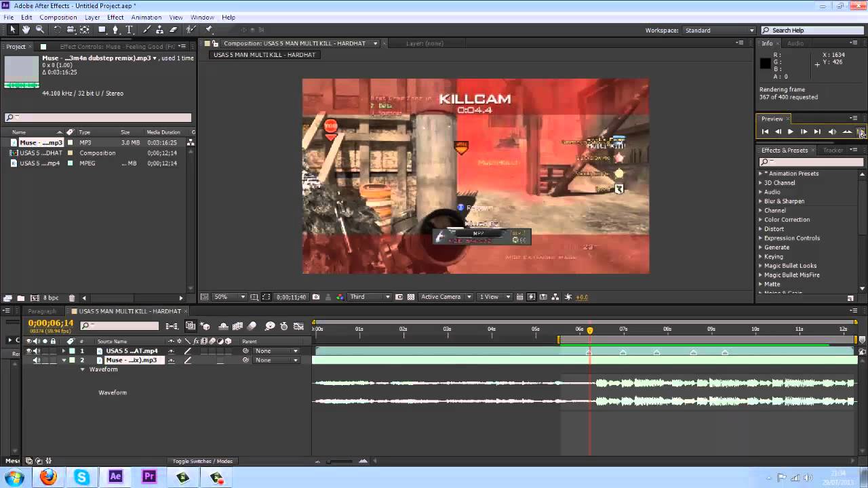Take a snapshot with the camera icon
Viewport: 868px width, 488px height.
315,297
